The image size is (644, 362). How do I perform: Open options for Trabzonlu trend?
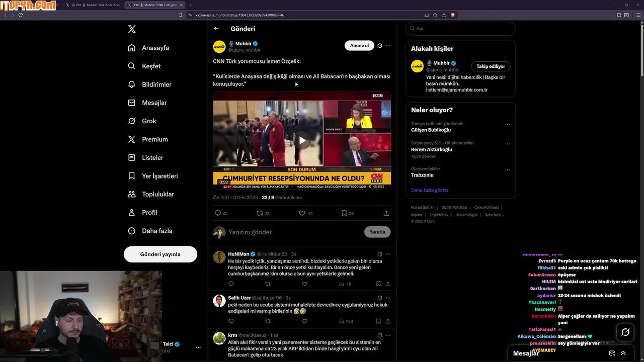click(507, 169)
